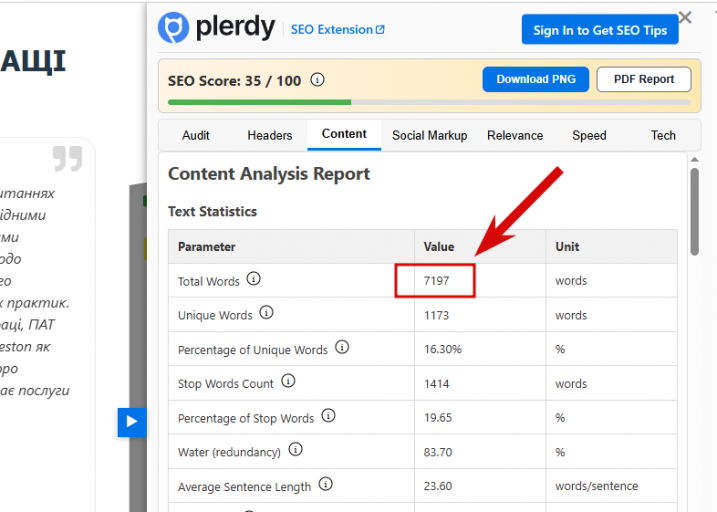Switch to the Audit tab
This screenshot has height=512, width=717.
pyautogui.click(x=196, y=135)
